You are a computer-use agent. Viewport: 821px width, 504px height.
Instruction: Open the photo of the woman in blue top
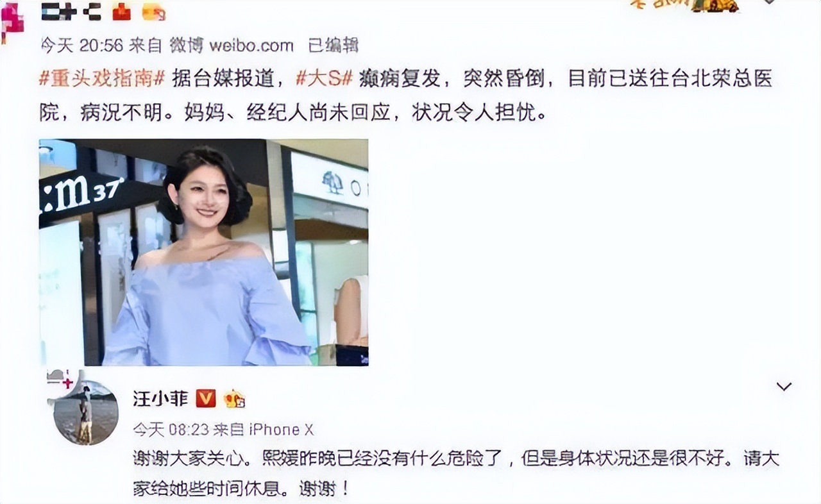pyautogui.click(x=204, y=253)
